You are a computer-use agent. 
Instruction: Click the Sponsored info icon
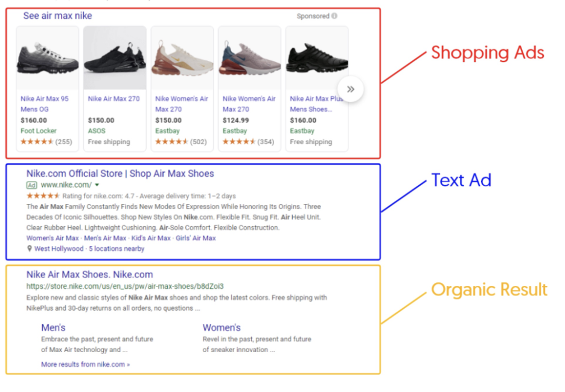[334, 16]
